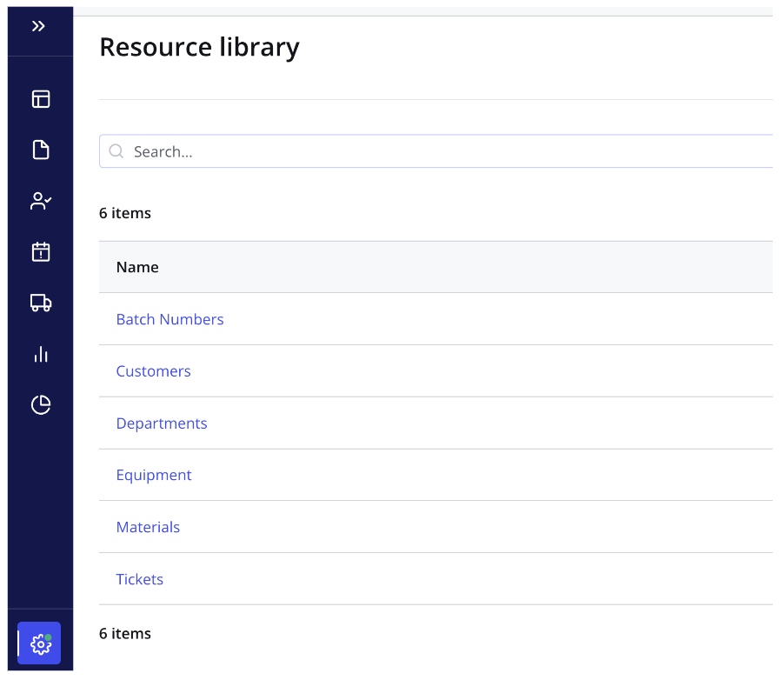784x680 pixels.
Task: Open the settings gear icon
Action: coord(40,643)
